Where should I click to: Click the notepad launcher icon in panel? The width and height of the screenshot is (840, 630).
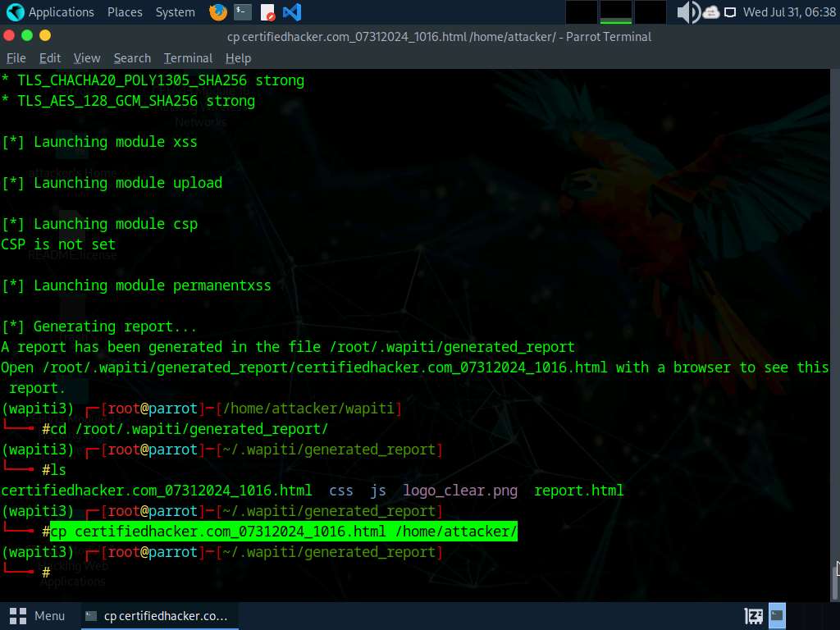tap(267, 12)
